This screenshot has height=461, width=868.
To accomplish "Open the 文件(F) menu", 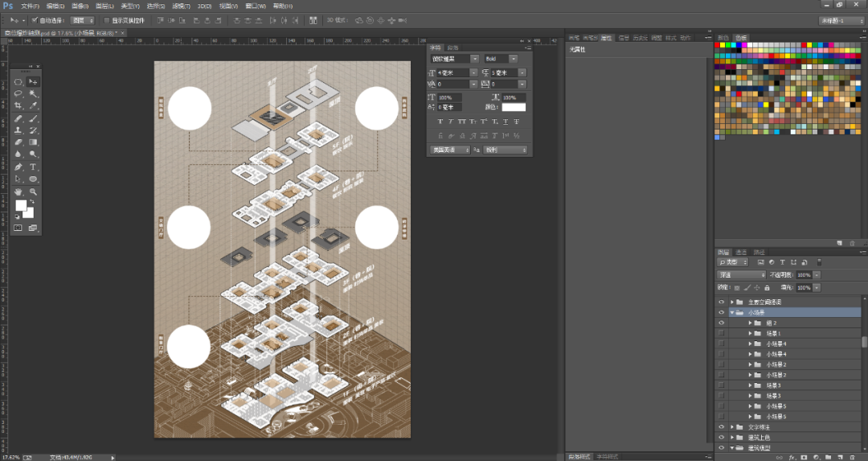I will coord(30,6).
